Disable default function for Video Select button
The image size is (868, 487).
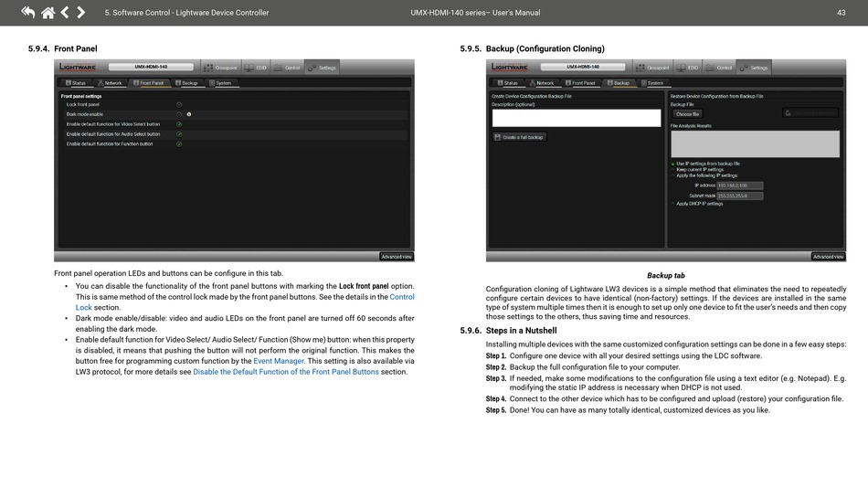pyautogui.click(x=179, y=124)
